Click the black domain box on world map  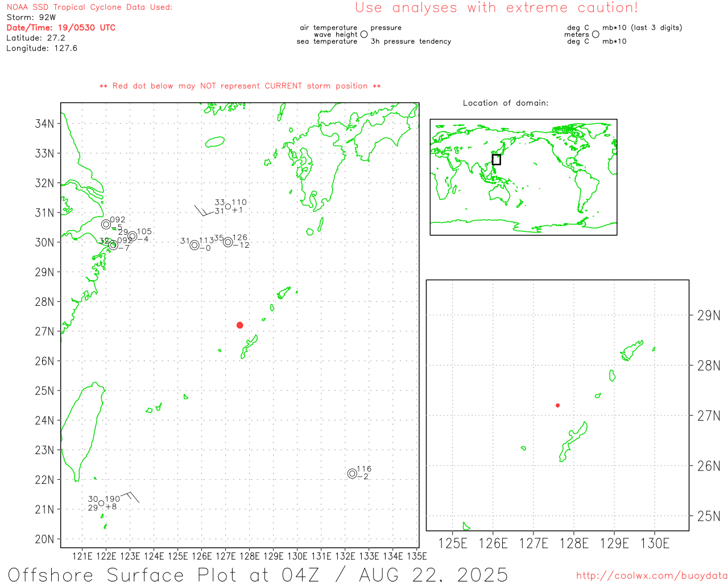[x=497, y=160]
